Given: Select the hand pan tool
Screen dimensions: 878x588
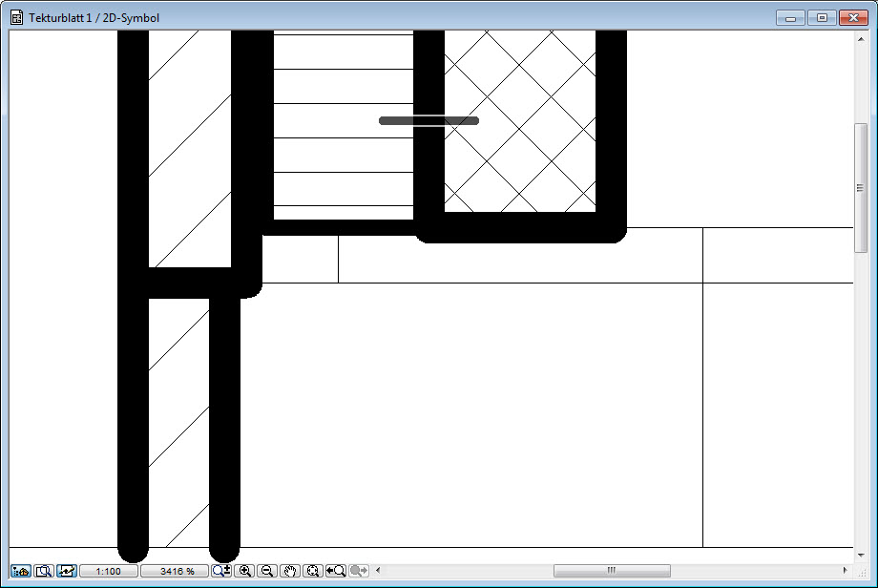Looking at the screenshot, I should 289,571.
